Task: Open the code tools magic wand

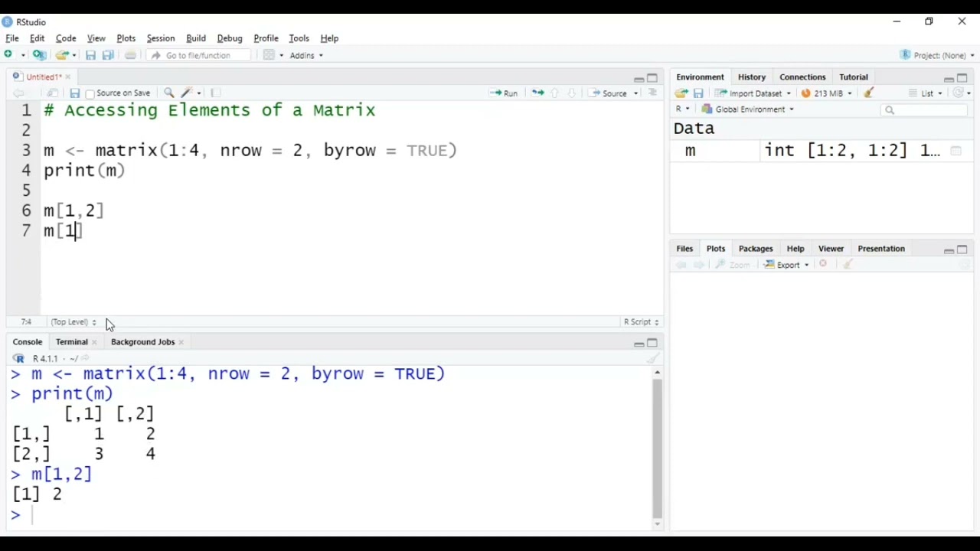Action: click(x=188, y=93)
